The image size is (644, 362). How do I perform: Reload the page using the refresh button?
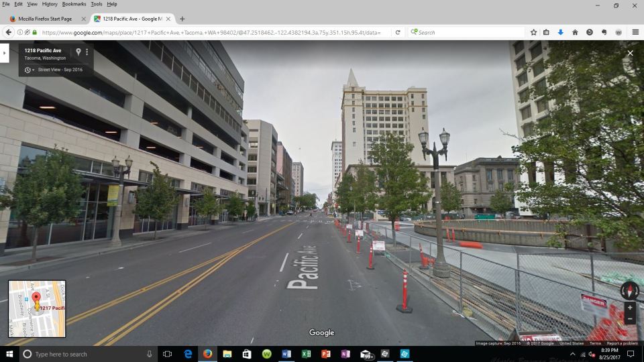pos(398,32)
